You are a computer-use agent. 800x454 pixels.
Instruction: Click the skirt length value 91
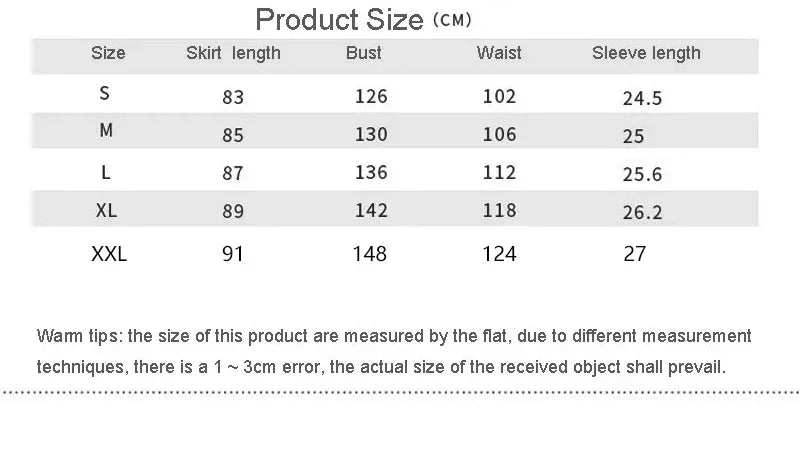pos(233,254)
